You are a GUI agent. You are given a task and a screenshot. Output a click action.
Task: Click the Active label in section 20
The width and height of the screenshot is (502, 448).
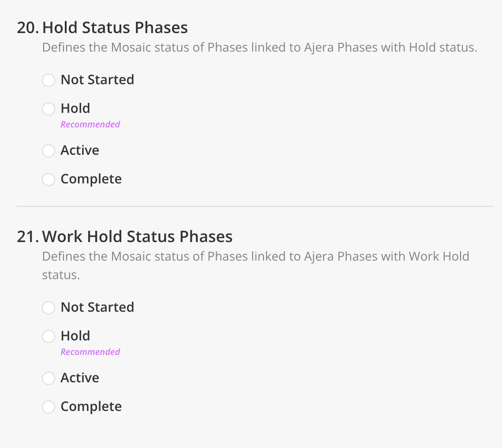(x=80, y=150)
